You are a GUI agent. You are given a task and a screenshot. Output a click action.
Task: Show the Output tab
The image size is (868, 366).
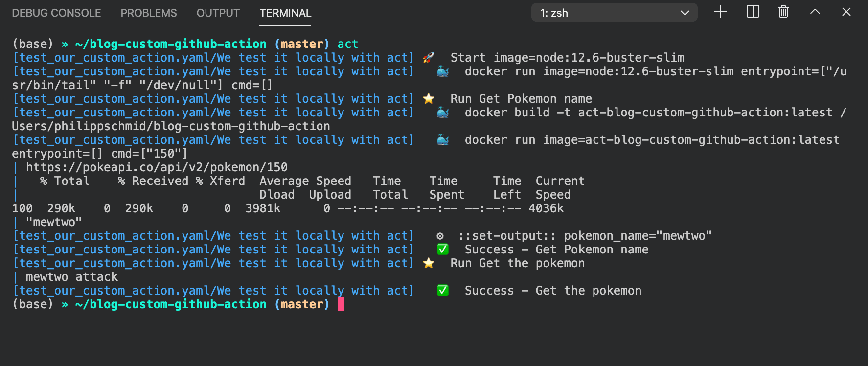(218, 13)
